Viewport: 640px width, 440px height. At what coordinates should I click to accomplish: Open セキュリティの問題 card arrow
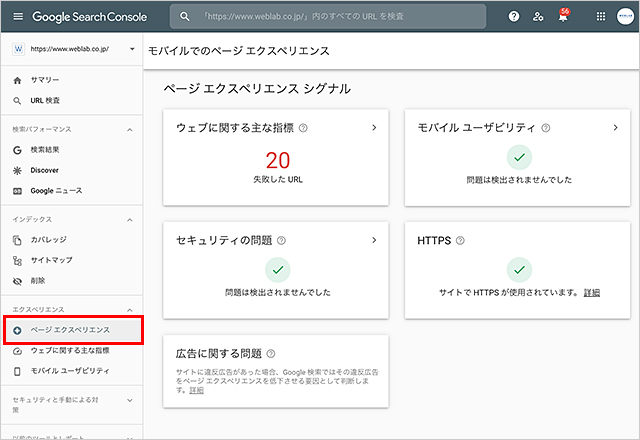[x=374, y=240]
